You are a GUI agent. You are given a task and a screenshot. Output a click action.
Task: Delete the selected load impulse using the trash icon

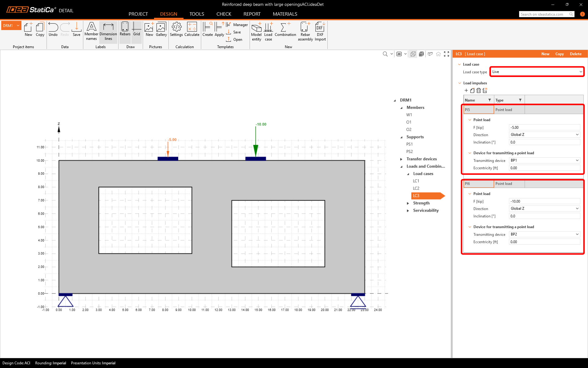[x=479, y=90]
